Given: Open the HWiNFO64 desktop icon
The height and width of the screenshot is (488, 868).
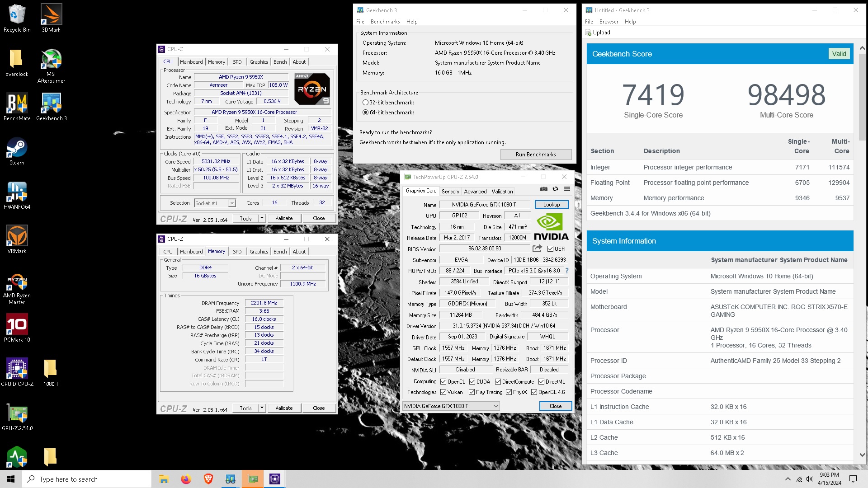Looking at the screenshot, I should (x=17, y=195).
